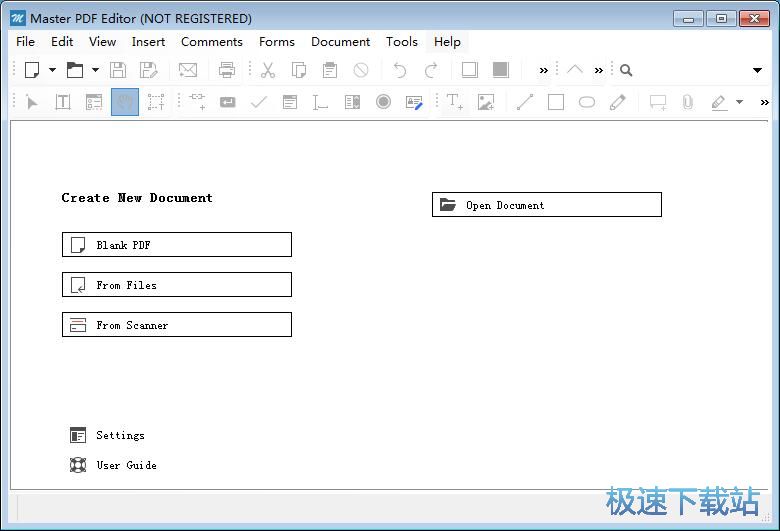Click the Redo arrow icon
780x531 pixels.
click(x=431, y=70)
